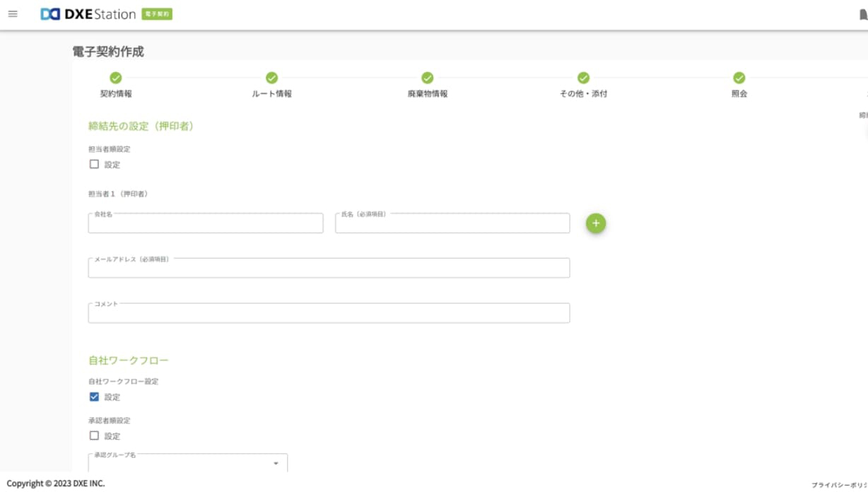Add another signer with the plus button
Screen dimensions: 868x499
(596, 223)
